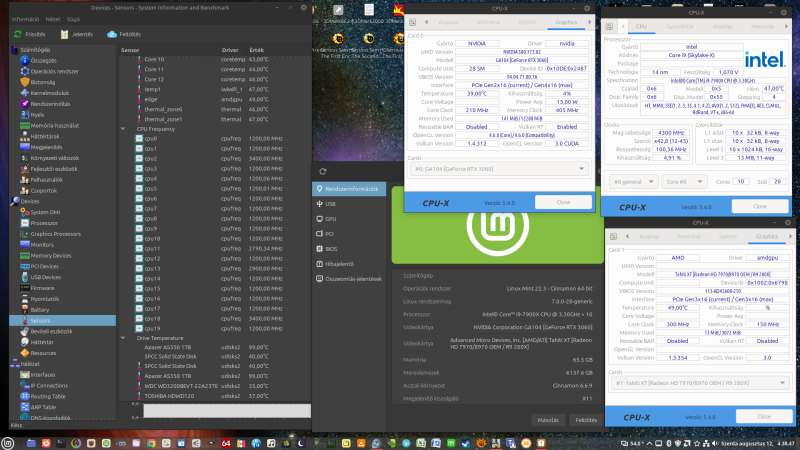Viewport: 800px width, 450px height.
Task: Open Routing Table under Hálózat
Action: point(47,396)
